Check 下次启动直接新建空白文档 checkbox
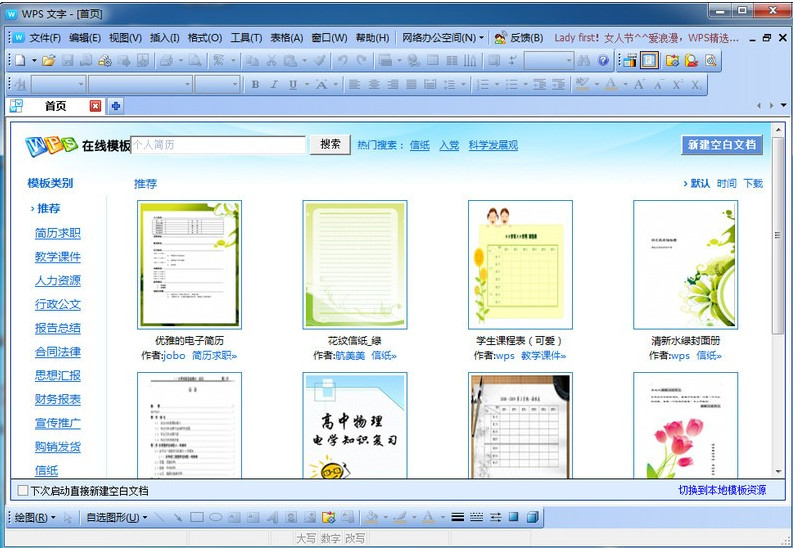The image size is (793, 548). [22, 490]
